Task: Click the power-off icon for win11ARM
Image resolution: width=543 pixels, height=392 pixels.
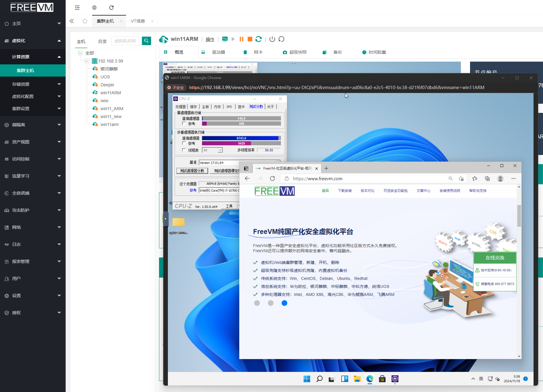Action: (272, 39)
